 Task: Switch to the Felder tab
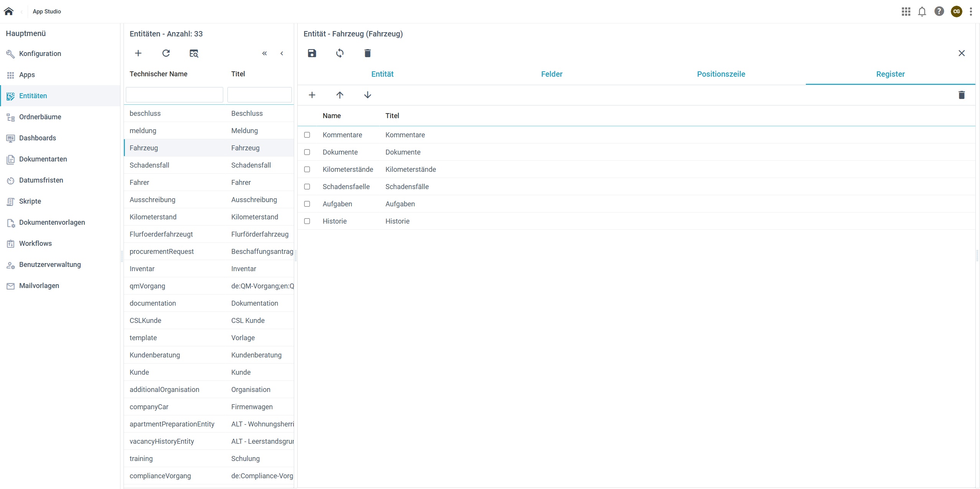click(x=551, y=74)
